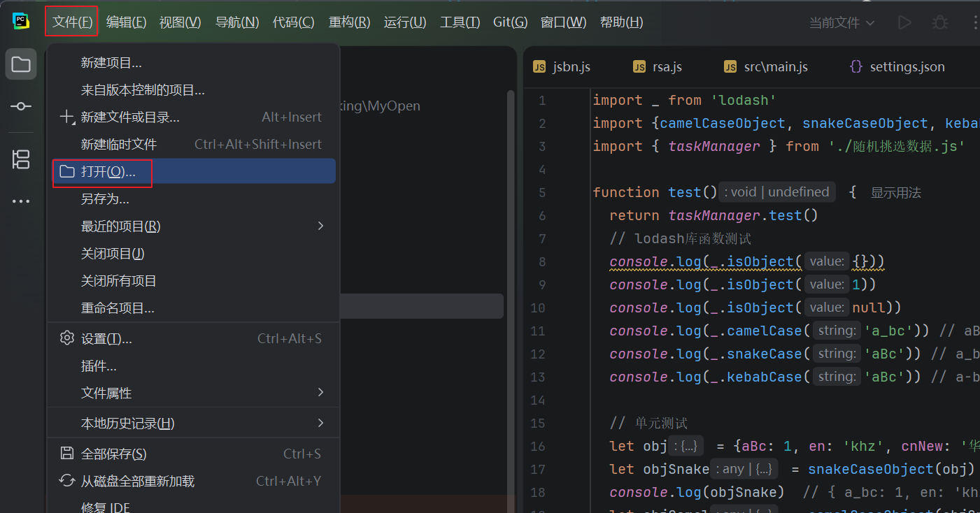
Task: Switch to the settings.json tab
Action: [x=897, y=67]
